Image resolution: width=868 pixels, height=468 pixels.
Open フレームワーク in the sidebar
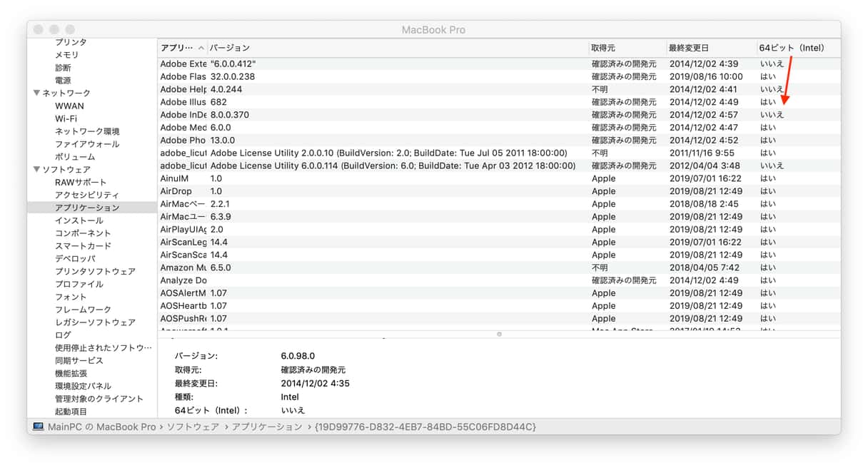83,310
